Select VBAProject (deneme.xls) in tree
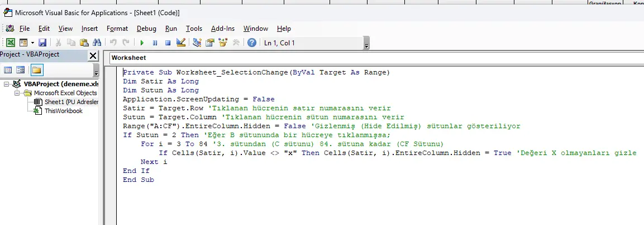The width and height of the screenshot is (644, 225). pyautogui.click(x=61, y=84)
